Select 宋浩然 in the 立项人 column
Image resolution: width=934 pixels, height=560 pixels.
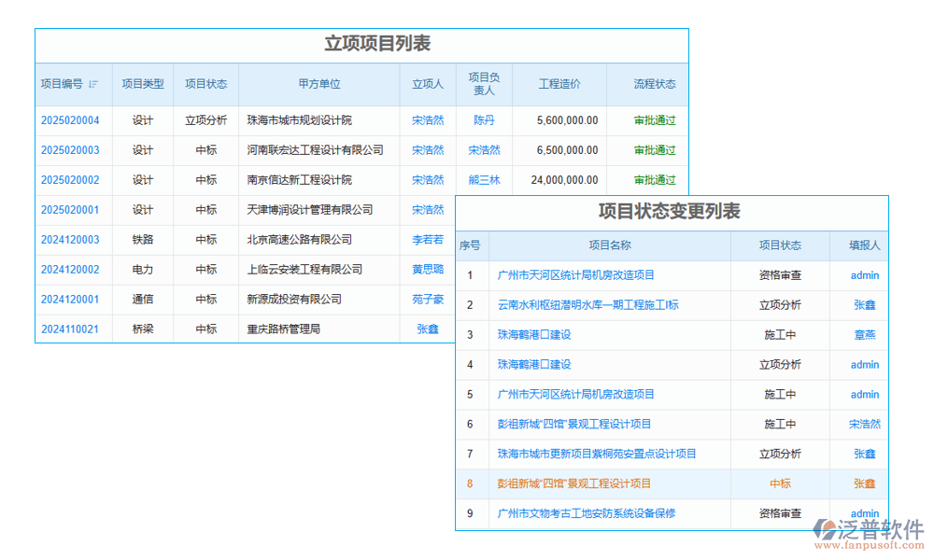point(427,120)
